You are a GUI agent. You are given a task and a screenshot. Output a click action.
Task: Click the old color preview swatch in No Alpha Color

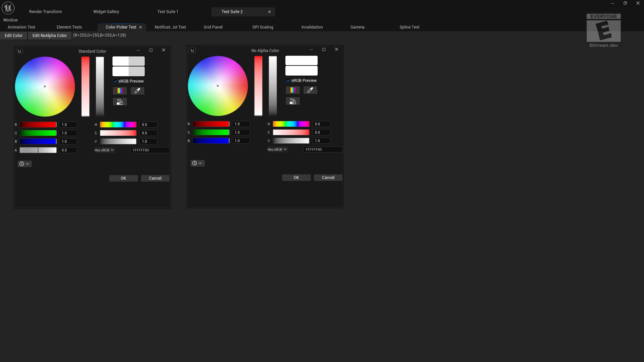pos(302,60)
